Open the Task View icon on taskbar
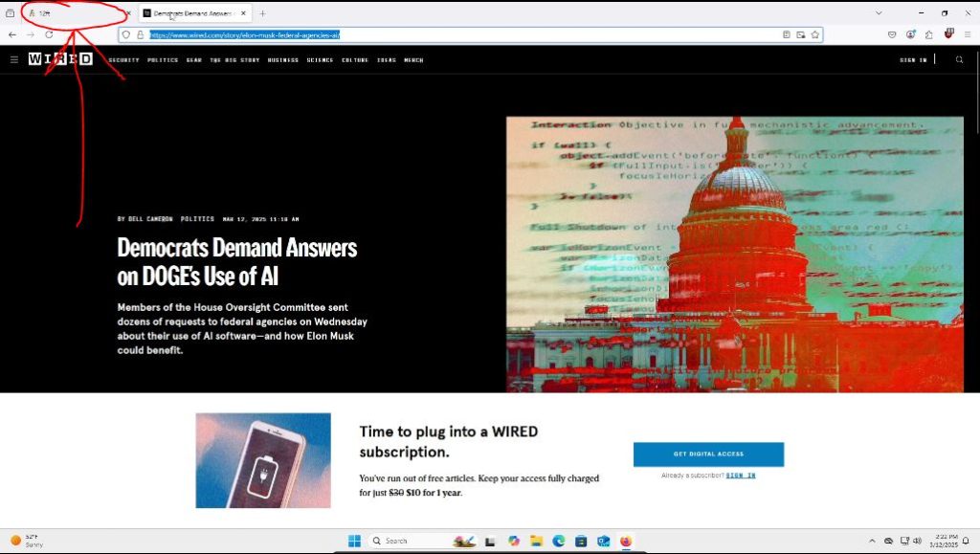The width and height of the screenshot is (980, 554). 490,541
